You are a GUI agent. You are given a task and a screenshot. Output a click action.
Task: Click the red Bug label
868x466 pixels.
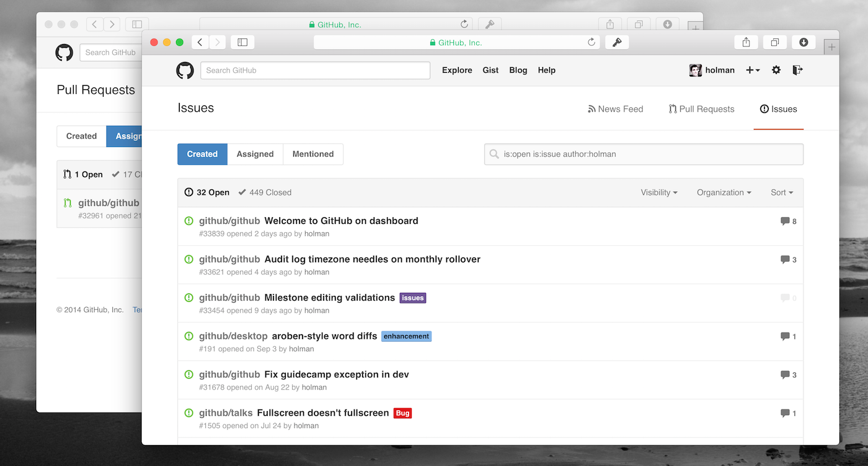coord(402,413)
